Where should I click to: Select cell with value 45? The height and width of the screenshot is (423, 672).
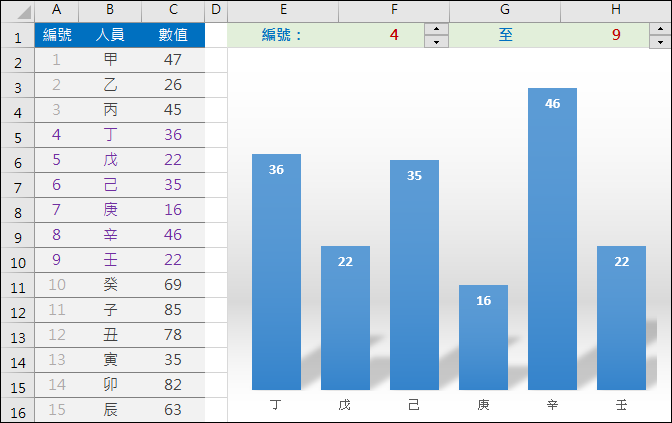tap(173, 110)
